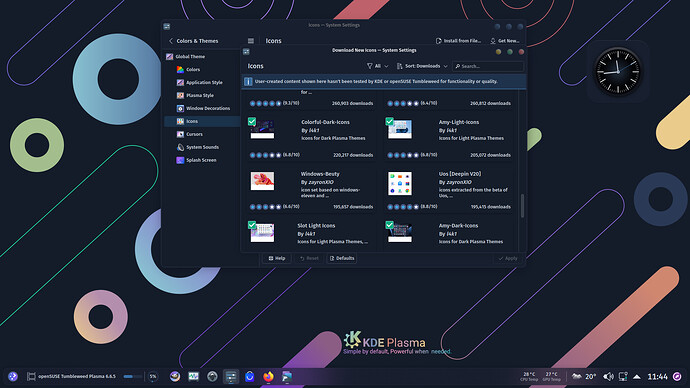The width and height of the screenshot is (690, 388).
Task: Click the info icon in warning banner
Action: (248, 81)
